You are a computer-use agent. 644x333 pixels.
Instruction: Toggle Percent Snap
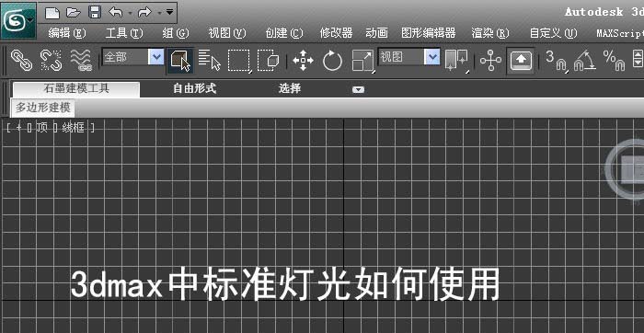614,61
